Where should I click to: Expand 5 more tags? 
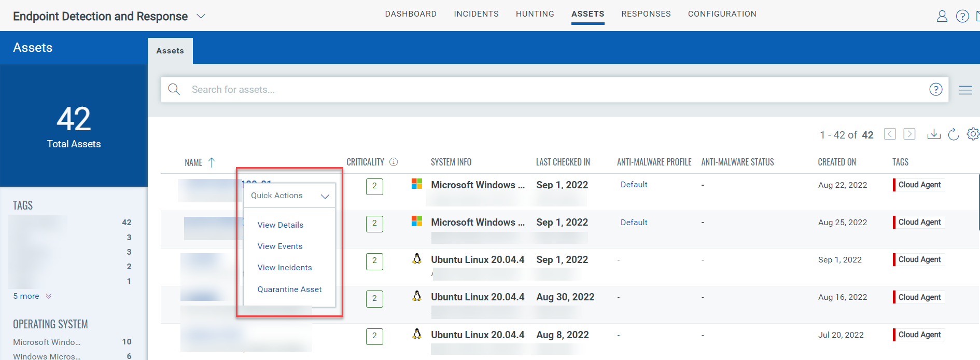tap(32, 296)
